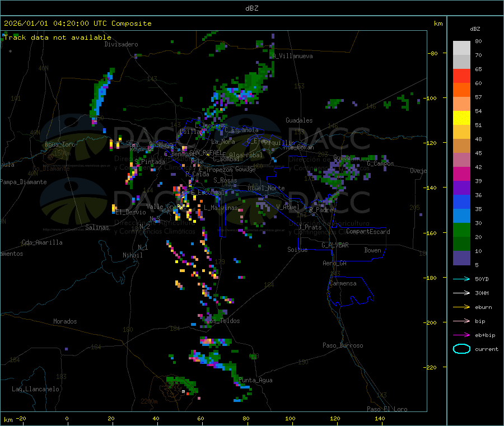The height and width of the screenshot is (426, 504).
Task: Click the 'Guadales' map label
Action: [299, 120]
